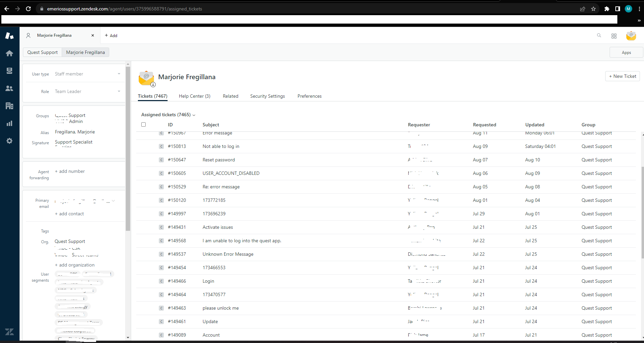Open the Apps panel button
644x343 pixels.
(626, 53)
